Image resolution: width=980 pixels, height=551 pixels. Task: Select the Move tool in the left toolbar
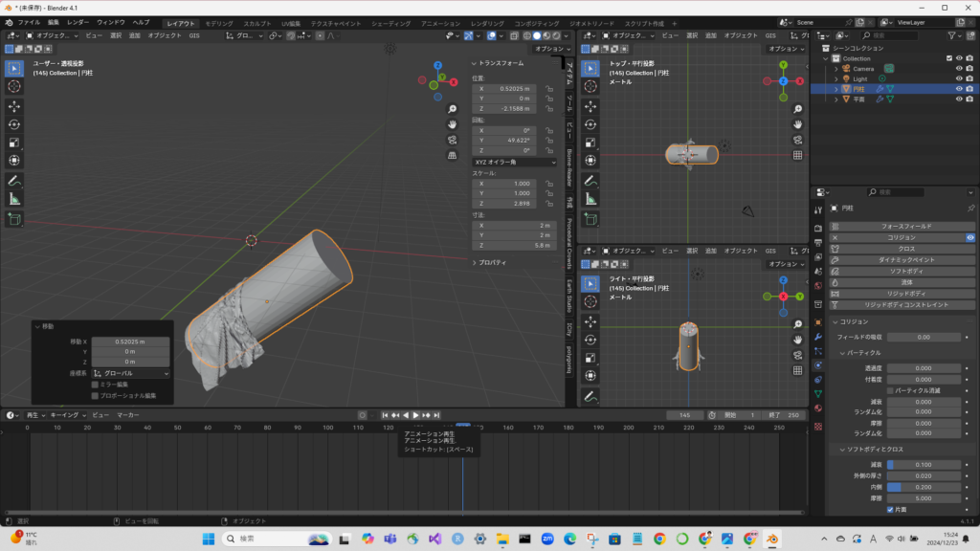(x=14, y=105)
